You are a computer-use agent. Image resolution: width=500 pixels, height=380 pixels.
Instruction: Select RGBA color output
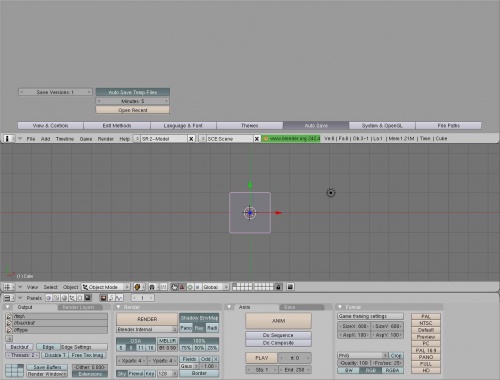pyautogui.click(x=392, y=370)
